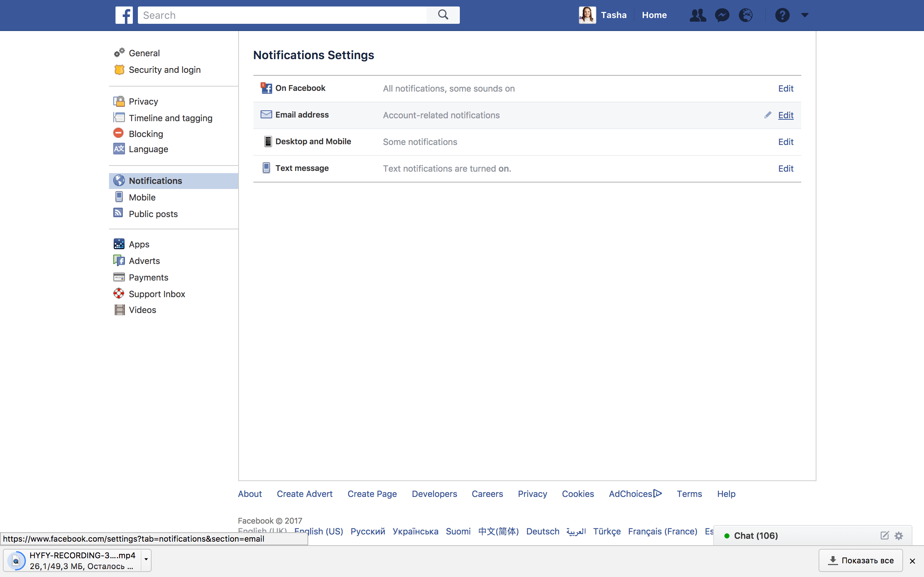
Task: Expand the Chat (106) bar
Action: (x=755, y=536)
